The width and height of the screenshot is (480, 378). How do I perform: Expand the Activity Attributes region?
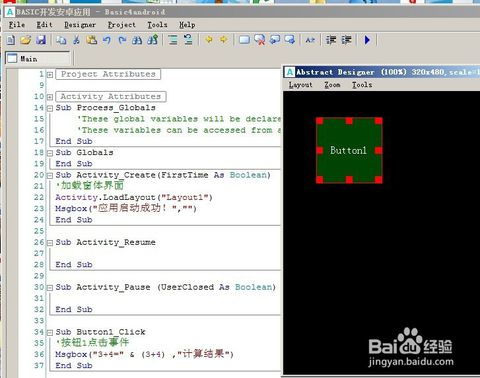(x=50, y=97)
